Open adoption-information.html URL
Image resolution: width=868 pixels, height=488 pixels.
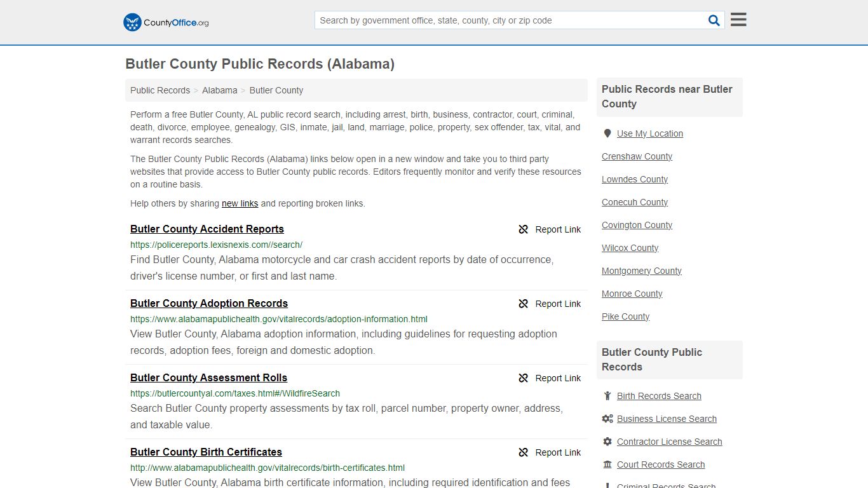pyautogui.click(x=279, y=319)
